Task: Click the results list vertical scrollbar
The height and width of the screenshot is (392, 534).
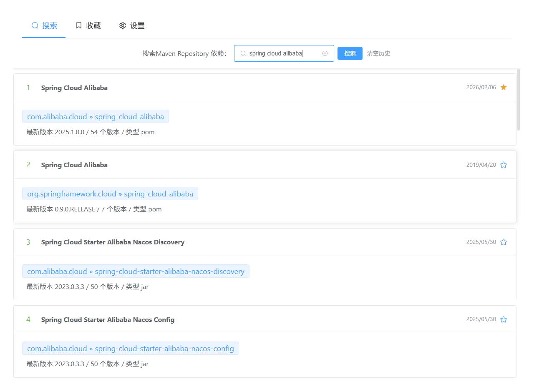Action: click(519, 100)
